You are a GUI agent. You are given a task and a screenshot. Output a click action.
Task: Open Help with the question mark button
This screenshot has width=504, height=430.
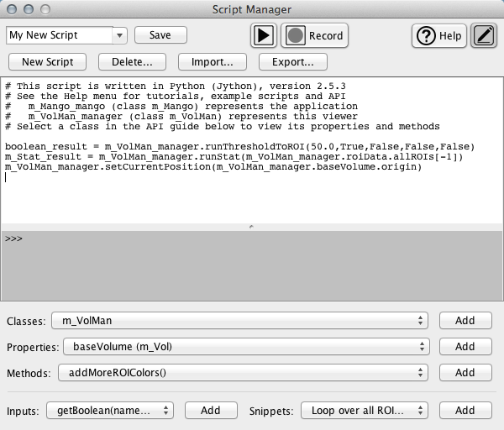tap(438, 35)
